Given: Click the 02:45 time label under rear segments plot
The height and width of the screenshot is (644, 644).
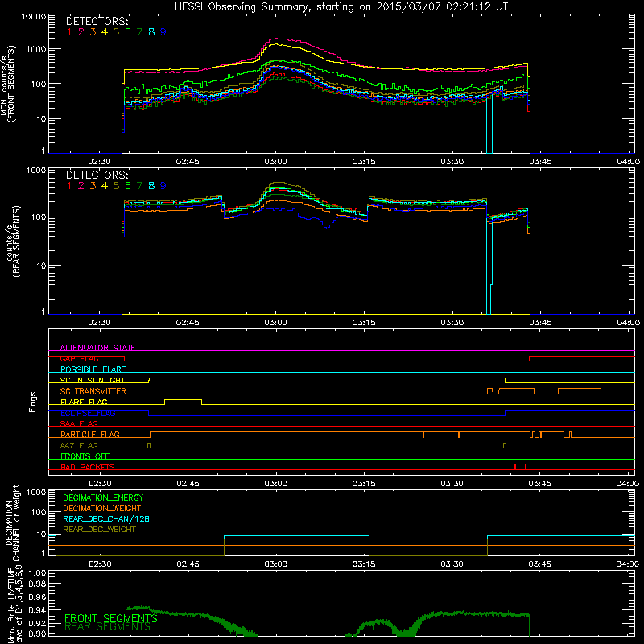Looking at the screenshot, I should point(188,323).
